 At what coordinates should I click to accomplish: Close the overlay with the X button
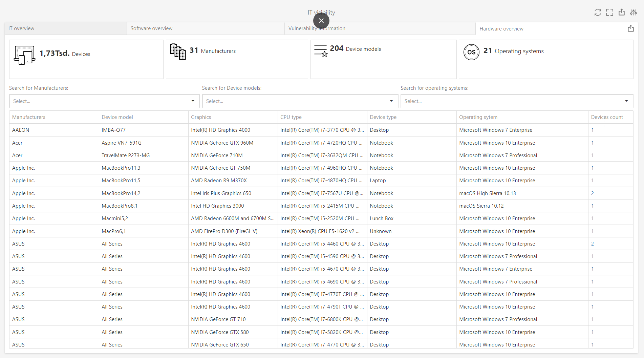pos(321,21)
